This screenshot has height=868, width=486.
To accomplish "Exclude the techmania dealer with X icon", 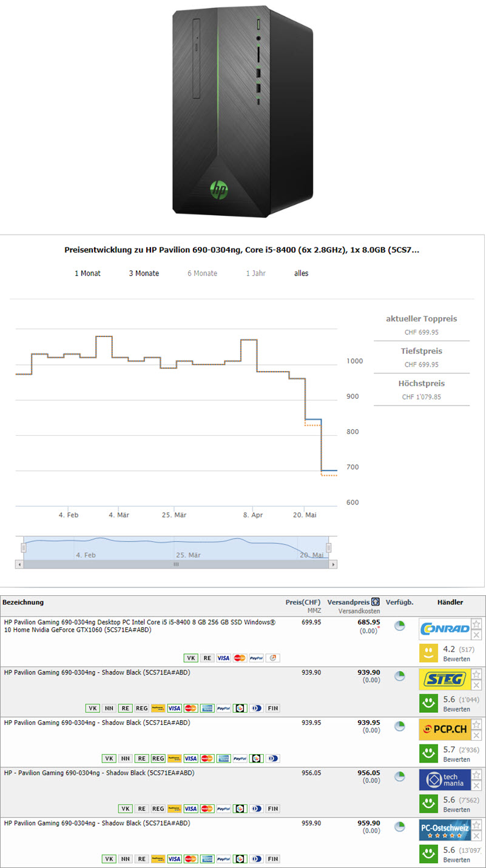I will (x=477, y=786).
